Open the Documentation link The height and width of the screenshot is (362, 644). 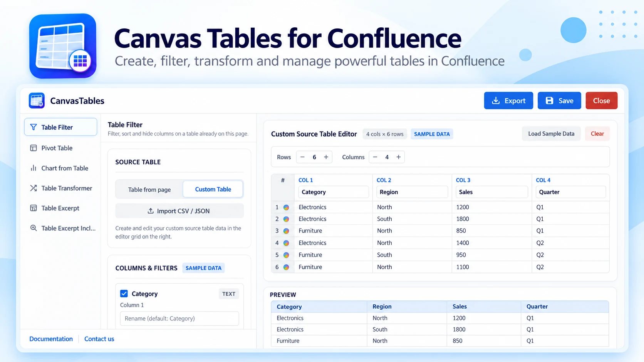[x=51, y=339]
